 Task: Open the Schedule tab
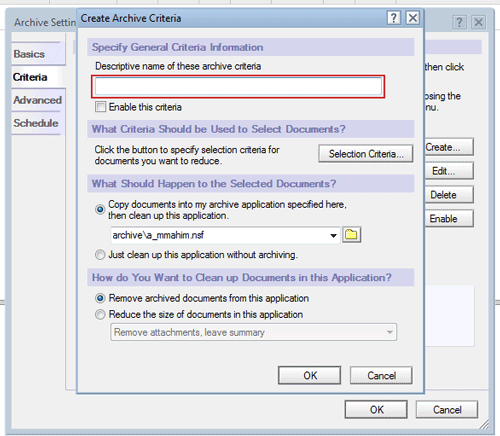click(x=36, y=123)
